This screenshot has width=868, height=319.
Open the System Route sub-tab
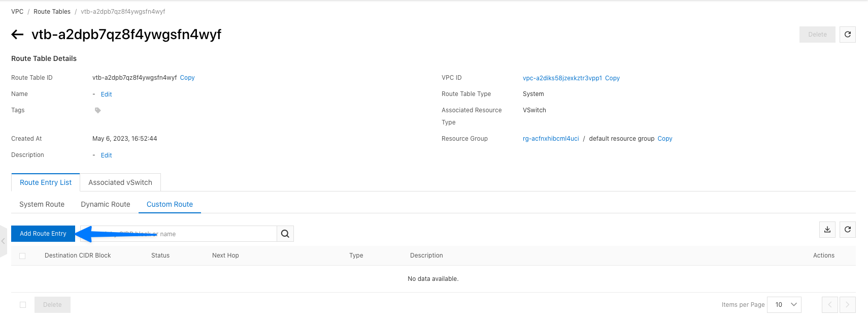pos(42,204)
